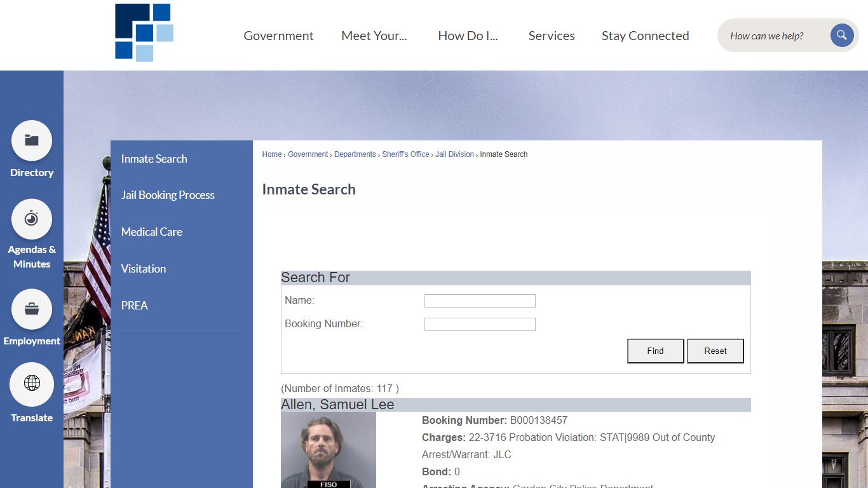Go to Home breadcrumb
This screenshot has width=868, height=488.
[x=272, y=154]
